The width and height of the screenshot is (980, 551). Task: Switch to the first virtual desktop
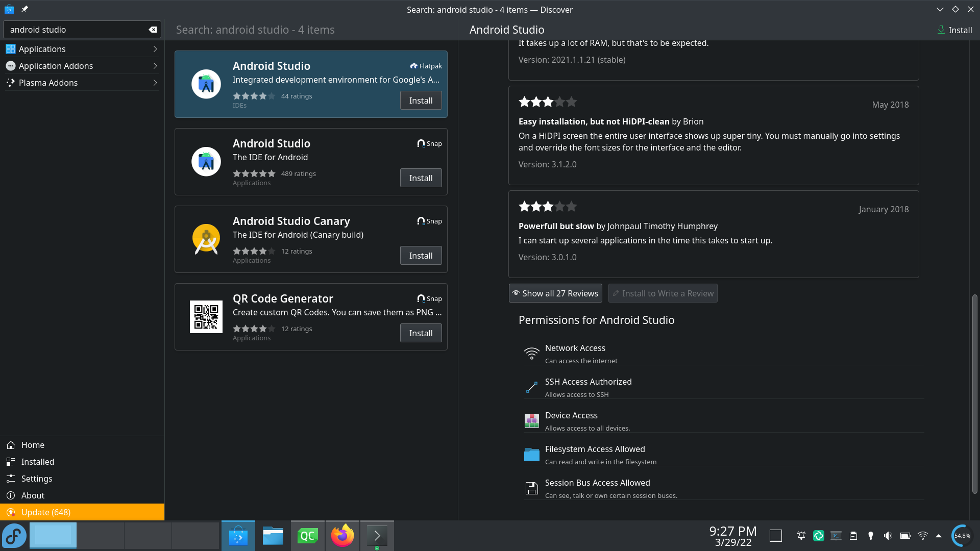coord(53,536)
